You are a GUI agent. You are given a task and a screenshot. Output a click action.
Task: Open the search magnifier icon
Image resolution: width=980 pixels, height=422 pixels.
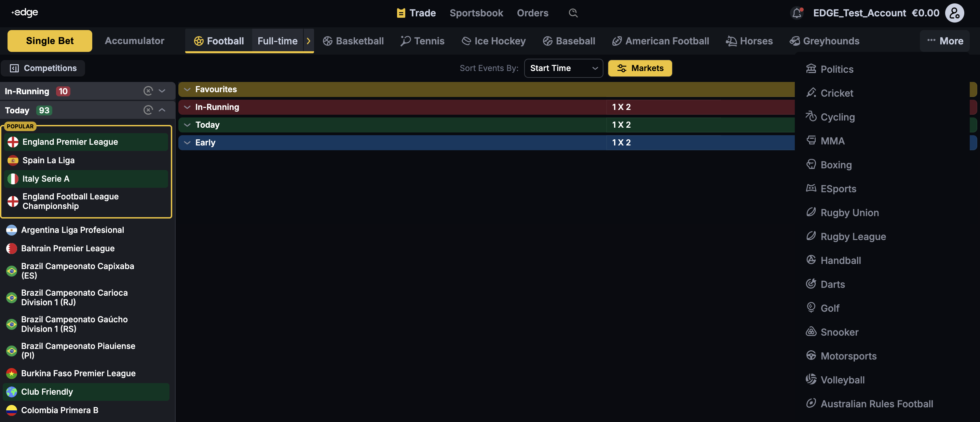[x=573, y=13]
